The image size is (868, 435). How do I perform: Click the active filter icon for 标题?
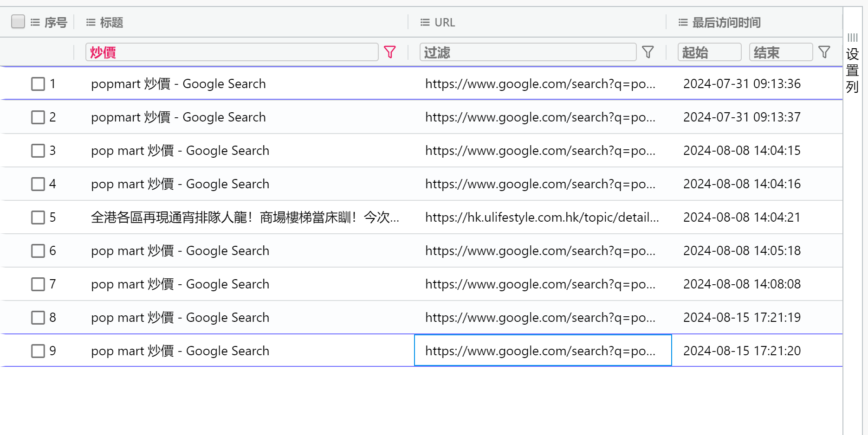(x=390, y=52)
